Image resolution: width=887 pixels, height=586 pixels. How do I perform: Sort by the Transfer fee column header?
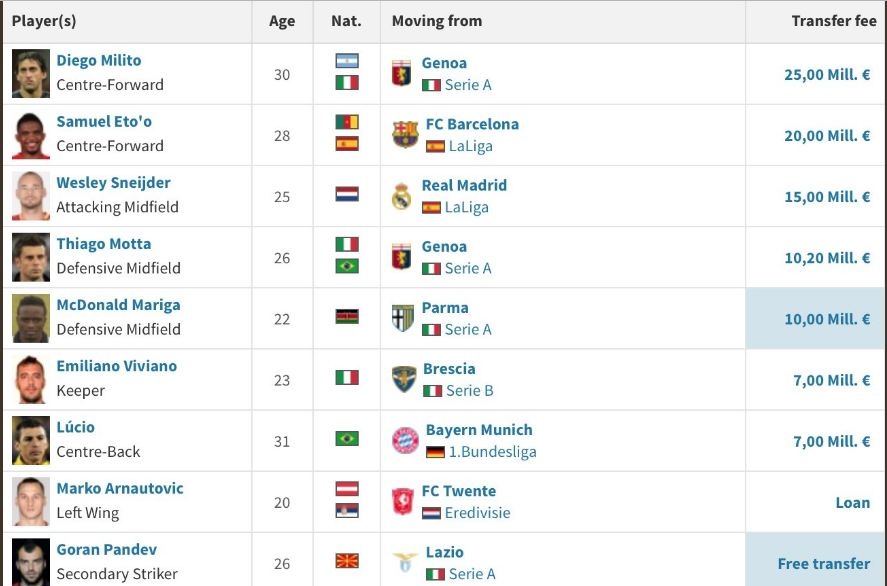pyautogui.click(x=833, y=21)
